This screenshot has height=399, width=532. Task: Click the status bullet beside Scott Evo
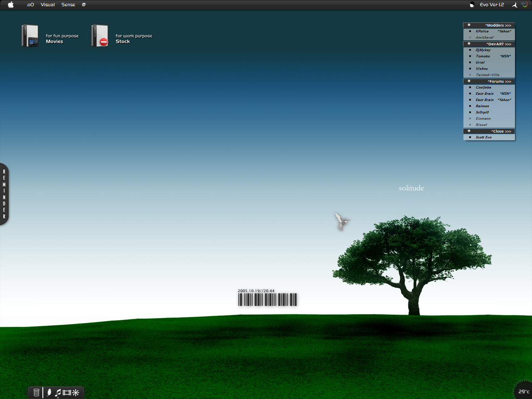(470, 137)
